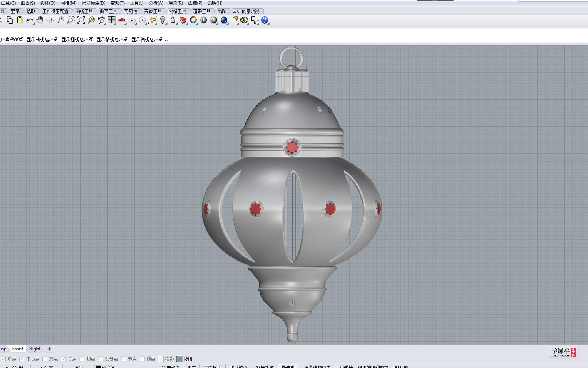Switch to the 渲染工具 toolbar tab

pyautogui.click(x=202, y=11)
